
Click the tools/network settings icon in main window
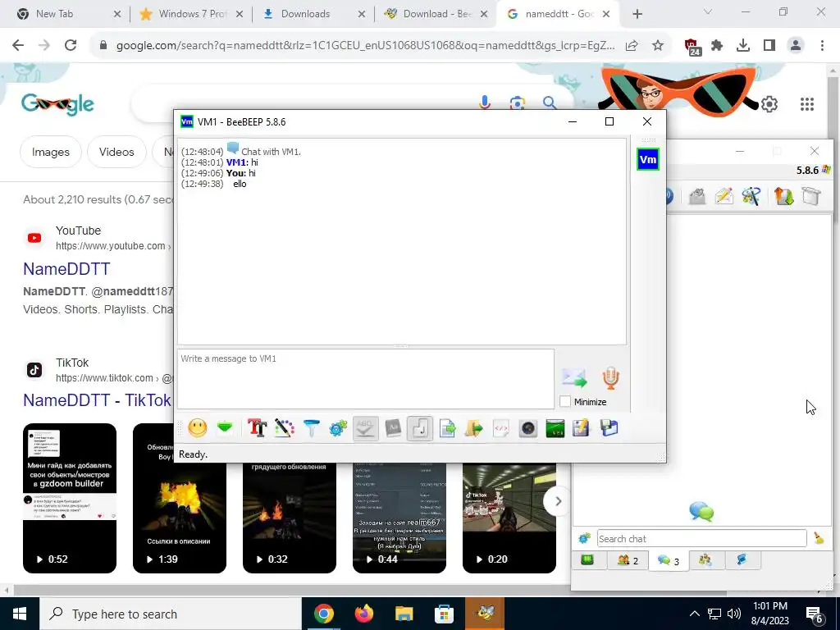751,197
